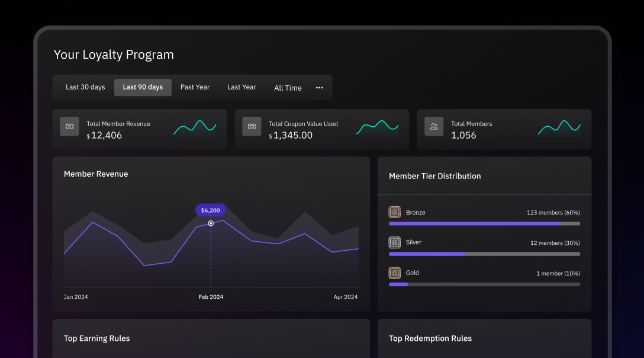Click the Gold tier name
This screenshot has width=644, height=358.
(x=413, y=273)
